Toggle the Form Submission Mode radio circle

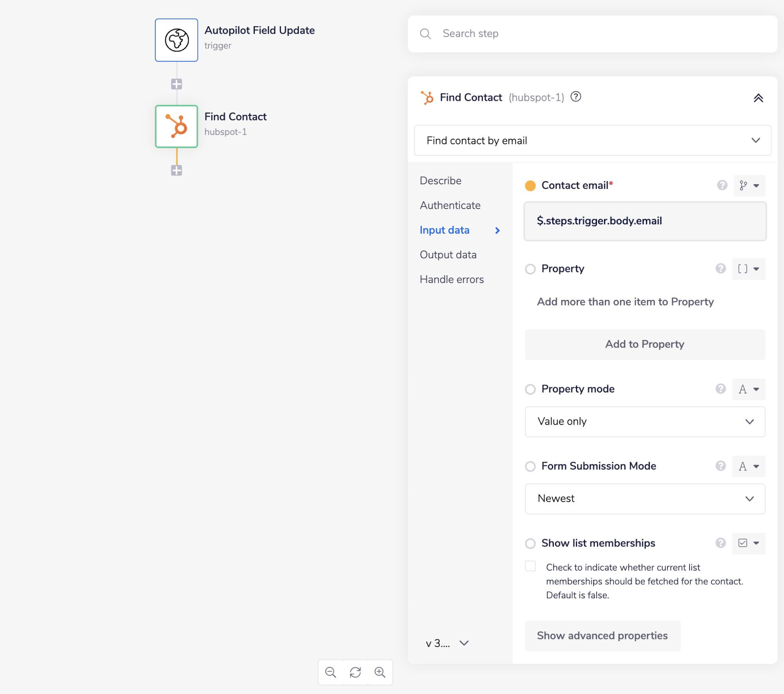point(530,466)
